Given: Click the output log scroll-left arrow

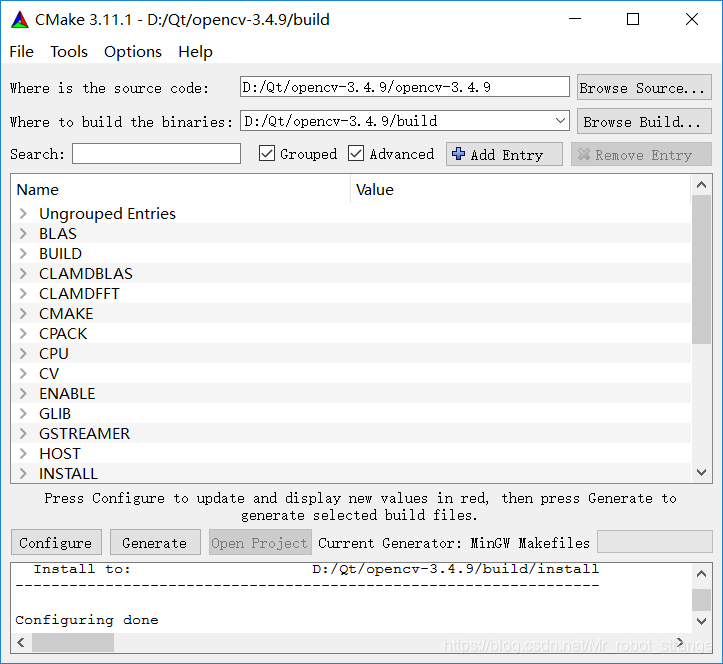Looking at the screenshot, I should tap(21, 642).
